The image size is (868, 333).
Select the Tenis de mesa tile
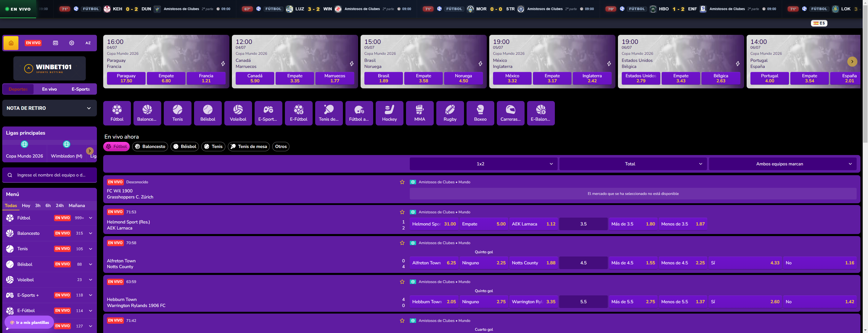[x=329, y=113]
